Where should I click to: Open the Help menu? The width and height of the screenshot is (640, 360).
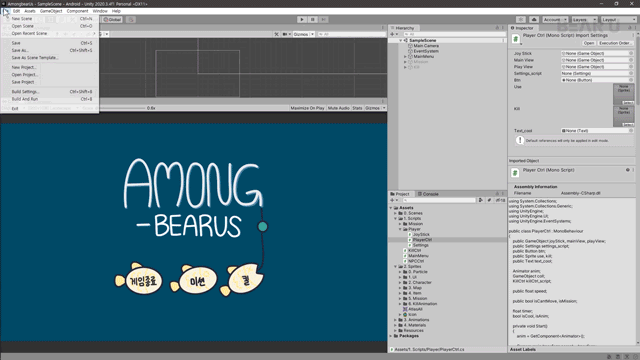point(116,11)
